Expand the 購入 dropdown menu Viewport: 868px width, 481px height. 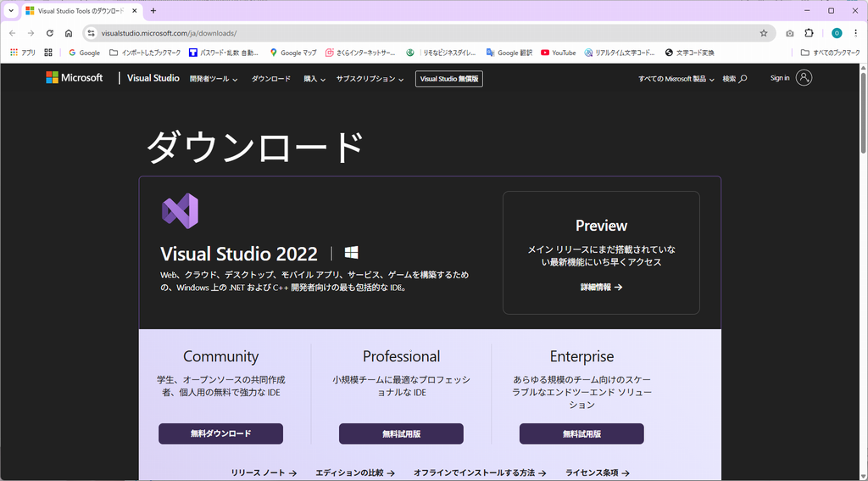314,79
